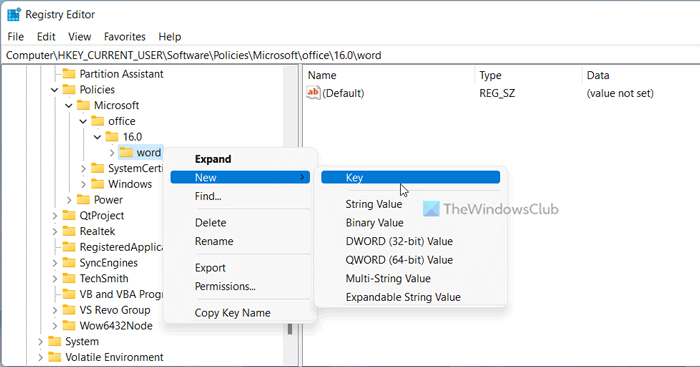
Task: Click the Microsoft folder icon
Action: click(83, 105)
